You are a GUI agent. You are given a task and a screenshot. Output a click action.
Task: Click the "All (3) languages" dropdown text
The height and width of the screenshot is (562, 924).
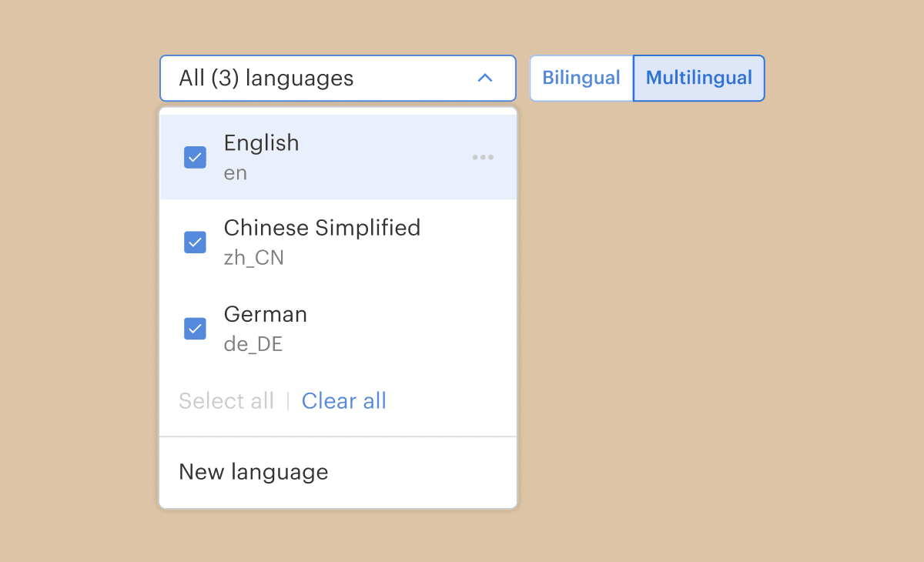(x=266, y=78)
